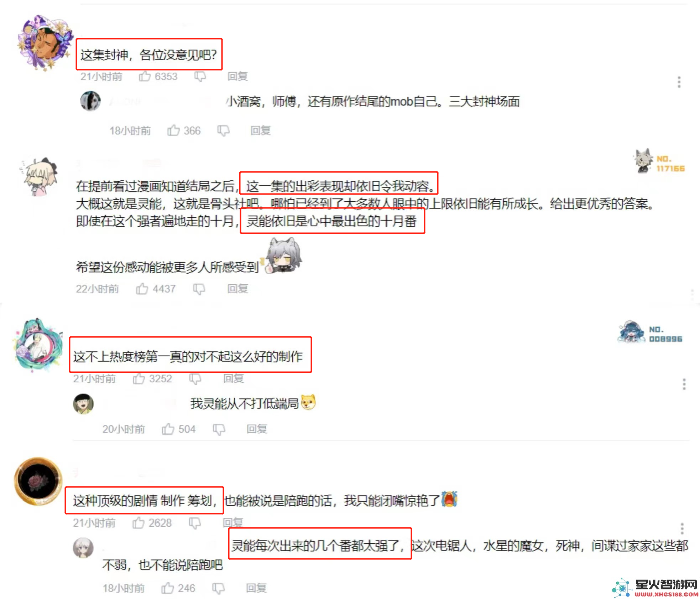The height and width of the screenshot is (599, 700).
Task: Like the comment with 6353 likes
Action: (x=145, y=76)
